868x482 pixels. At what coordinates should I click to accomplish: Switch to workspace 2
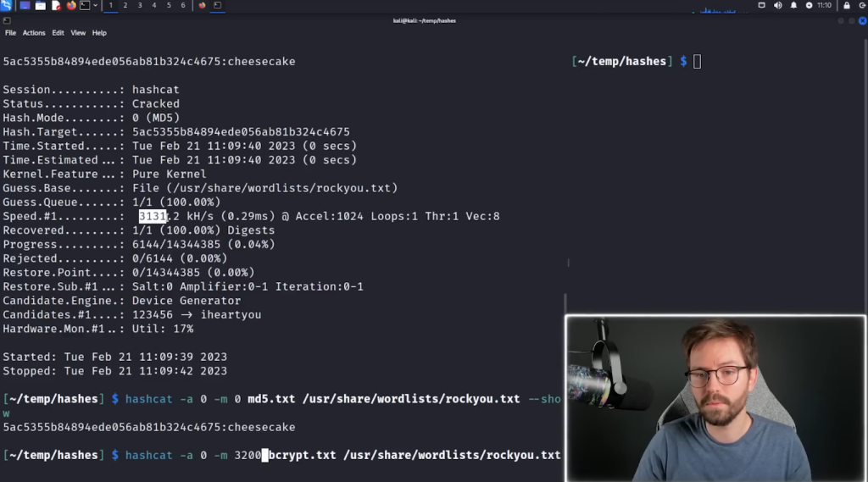point(125,6)
